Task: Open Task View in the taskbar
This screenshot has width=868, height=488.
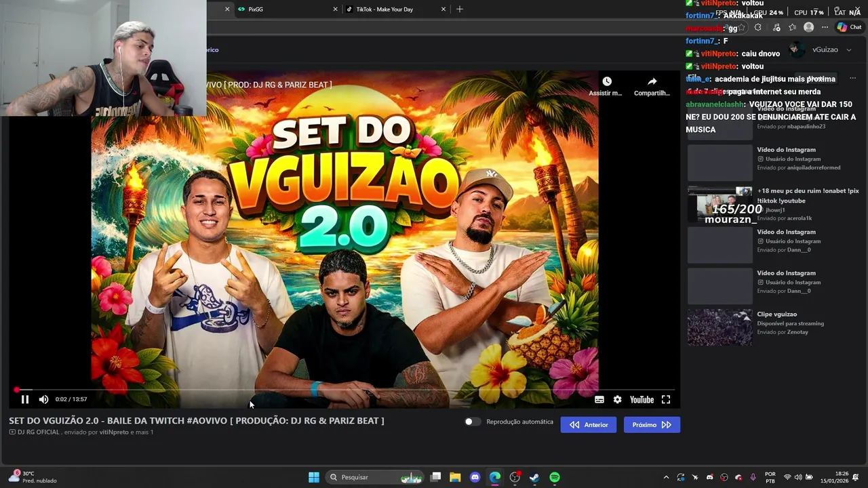Action: (436, 477)
